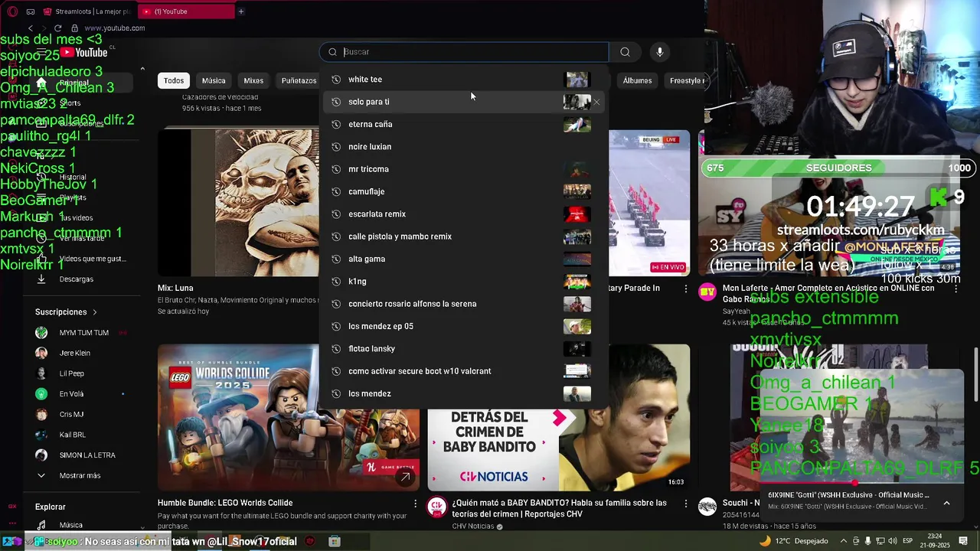This screenshot has width=980, height=551.
Task: Click the www.youtube.com address bar
Action: 115,28
